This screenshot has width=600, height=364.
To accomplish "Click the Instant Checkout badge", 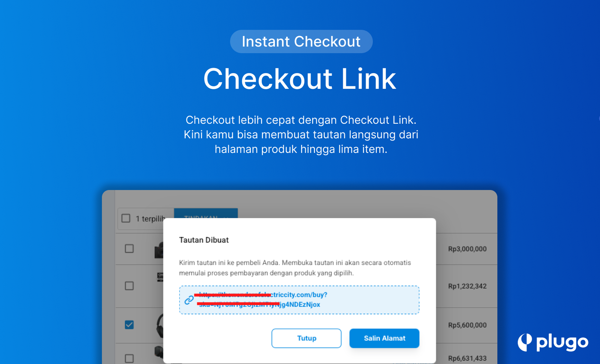I will 301,42.
